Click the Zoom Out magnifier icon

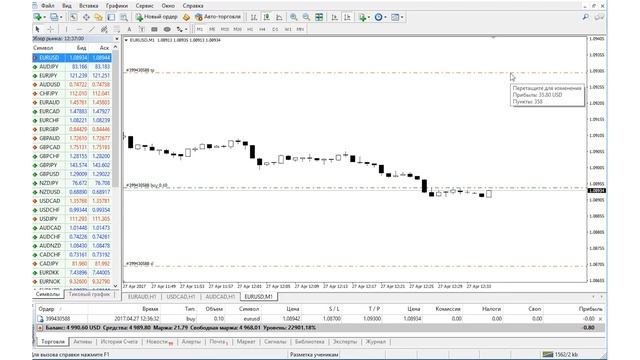pos(306,17)
